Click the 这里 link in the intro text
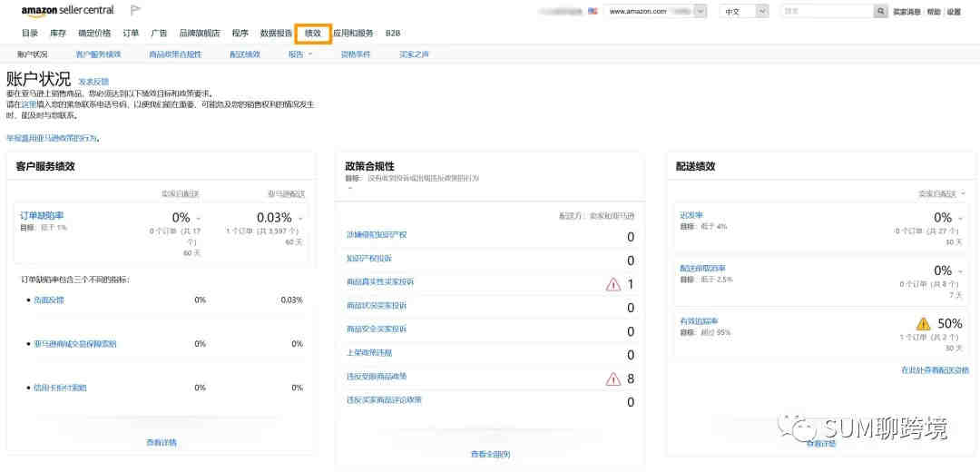The image size is (980, 472). (29, 104)
